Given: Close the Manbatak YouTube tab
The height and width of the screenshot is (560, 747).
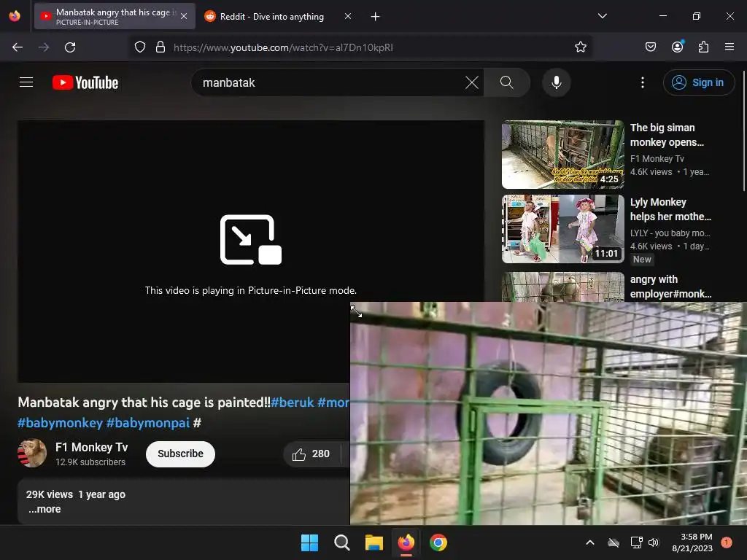Looking at the screenshot, I should coord(184,16).
